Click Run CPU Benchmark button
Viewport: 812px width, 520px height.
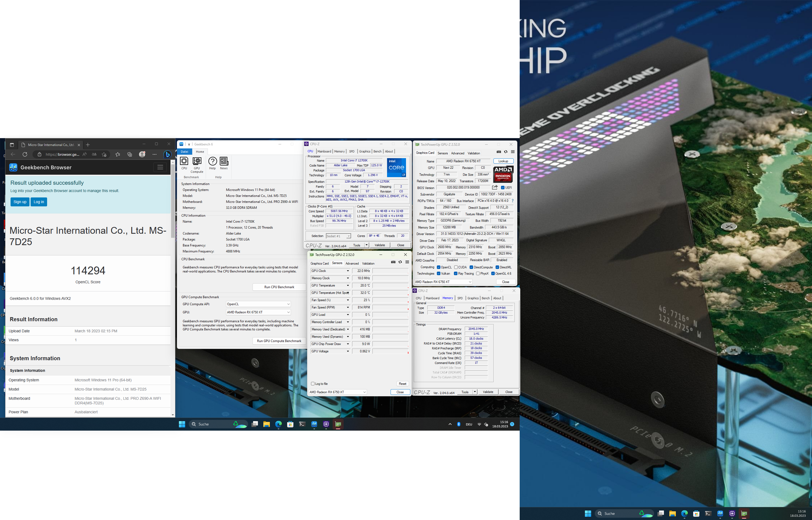click(279, 287)
